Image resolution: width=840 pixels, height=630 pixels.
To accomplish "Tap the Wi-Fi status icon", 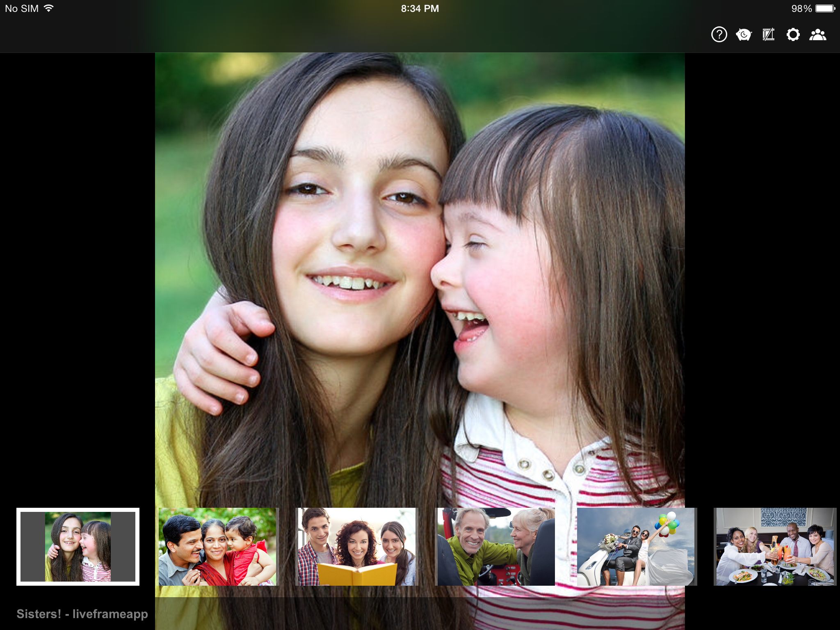I will click(x=49, y=8).
